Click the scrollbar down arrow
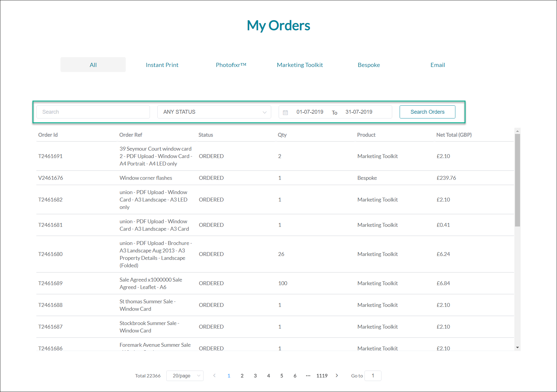The width and height of the screenshot is (557, 392). pos(517,347)
